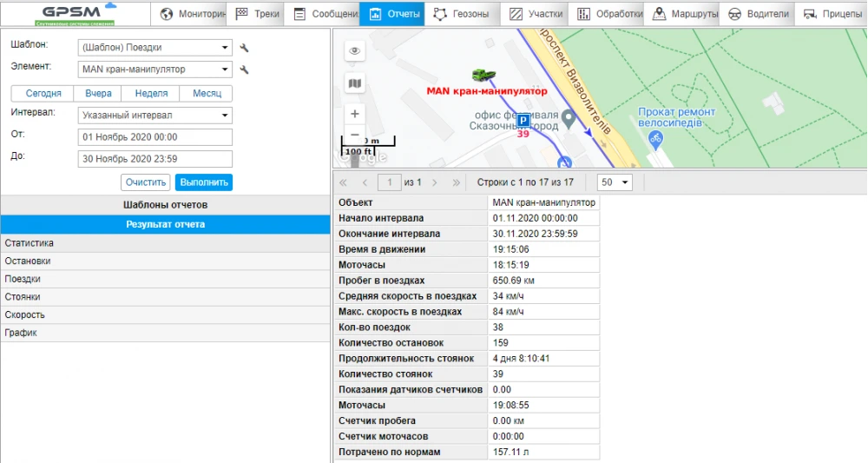
Task: Open the Шаблон dropdown list
Action: point(155,48)
